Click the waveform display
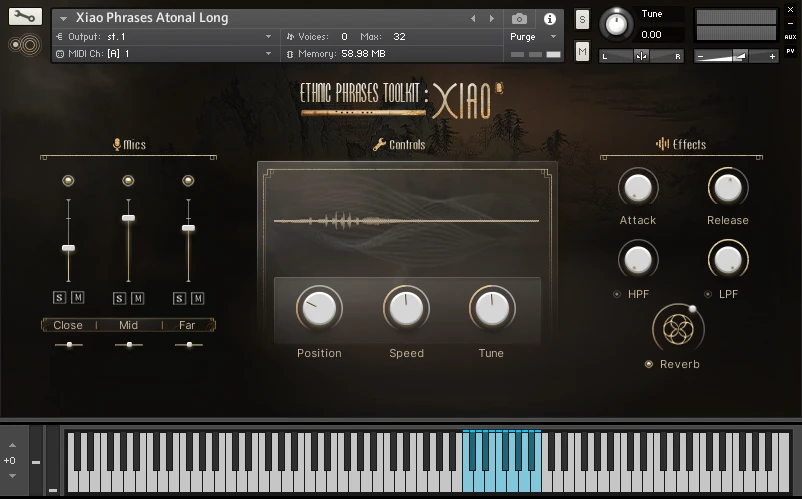This screenshot has height=499, width=802. [x=407, y=221]
